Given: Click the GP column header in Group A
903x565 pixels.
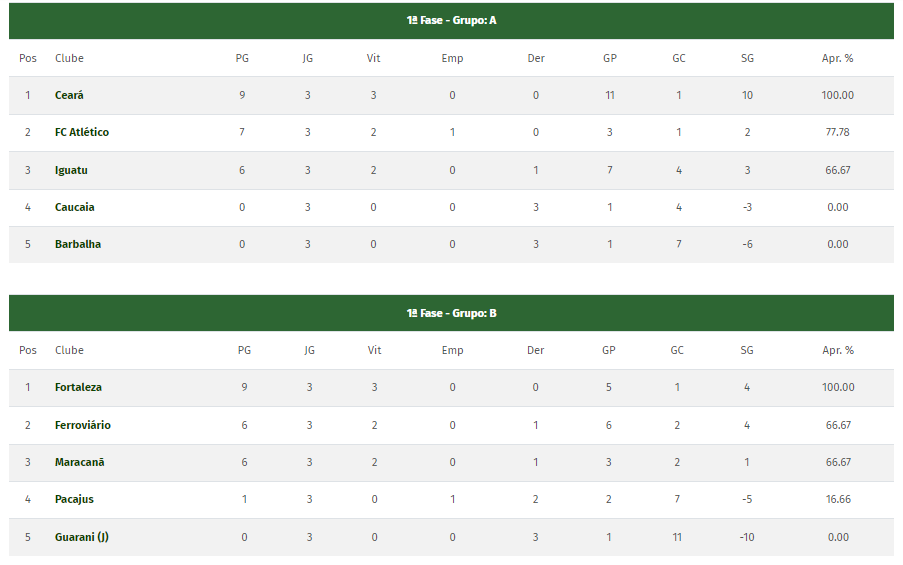Looking at the screenshot, I should pyautogui.click(x=610, y=58).
